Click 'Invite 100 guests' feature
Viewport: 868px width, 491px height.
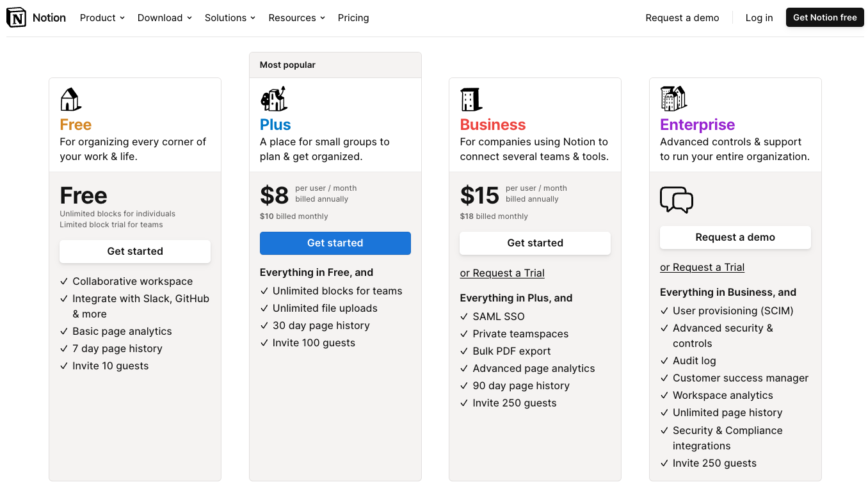click(314, 343)
